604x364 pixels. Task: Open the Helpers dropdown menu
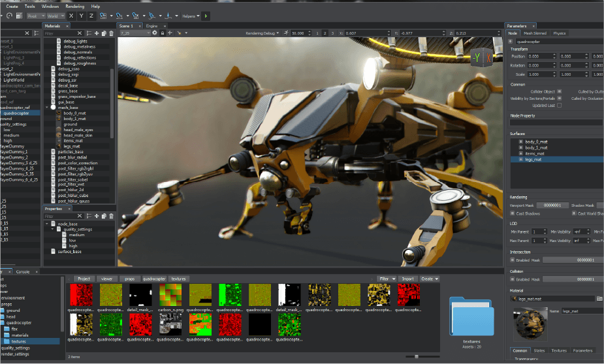pos(192,15)
